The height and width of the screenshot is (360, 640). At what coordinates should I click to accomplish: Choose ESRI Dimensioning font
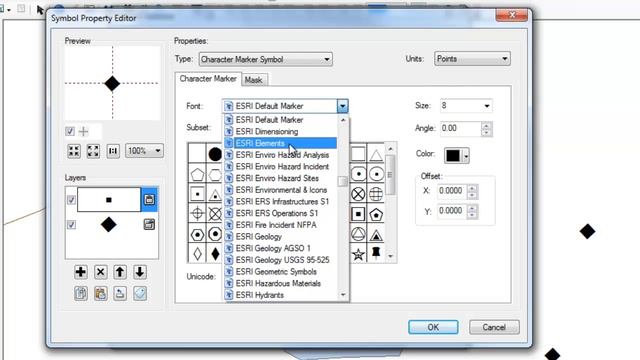(280, 131)
